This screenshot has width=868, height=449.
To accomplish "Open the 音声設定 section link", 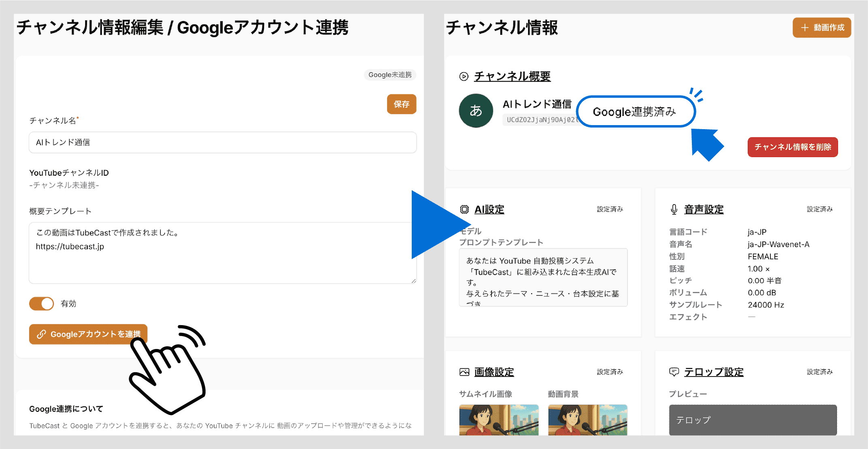I will click(x=704, y=209).
